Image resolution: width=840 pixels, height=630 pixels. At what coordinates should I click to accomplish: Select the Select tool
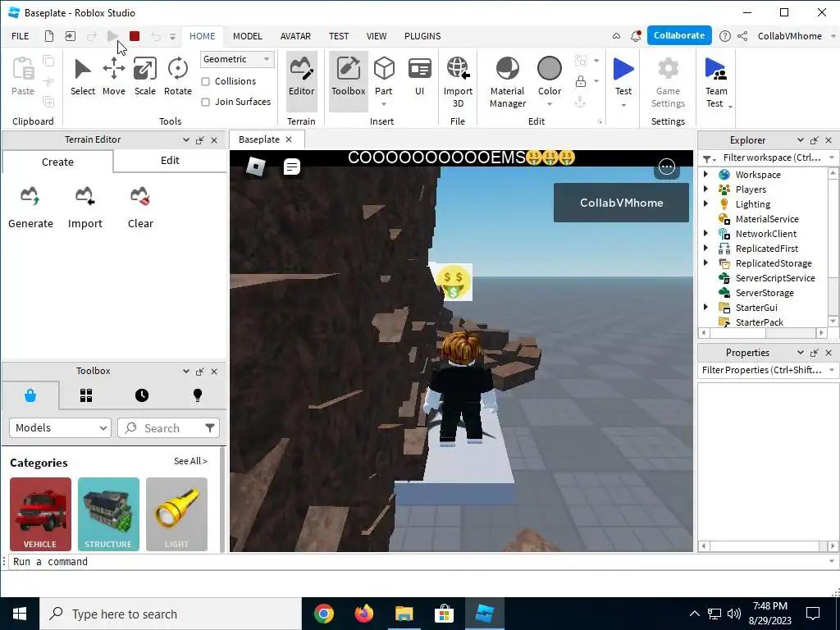(83, 78)
